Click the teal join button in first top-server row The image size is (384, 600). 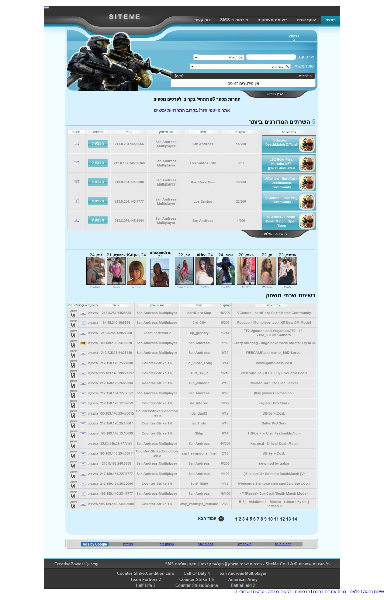(98, 144)
